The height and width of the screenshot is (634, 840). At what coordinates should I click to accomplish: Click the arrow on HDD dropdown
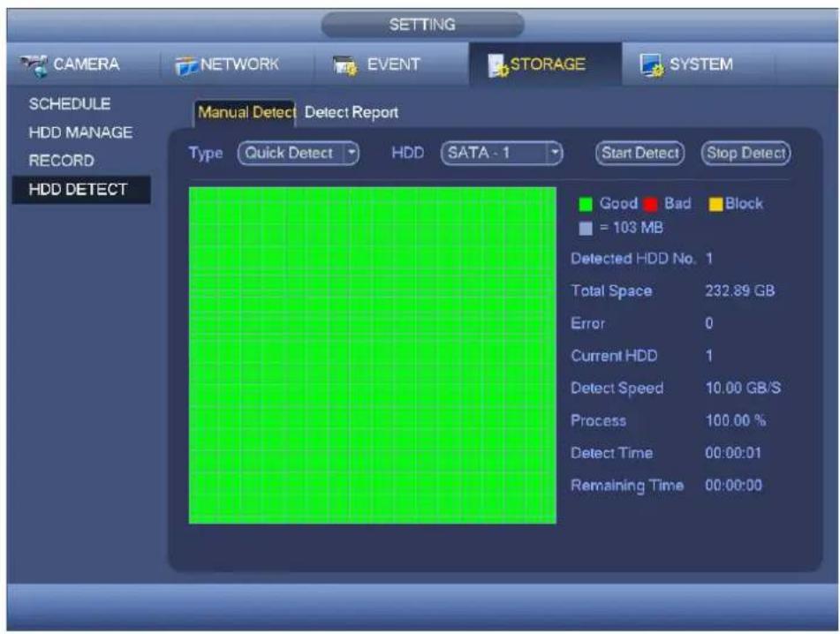(555, 153)
